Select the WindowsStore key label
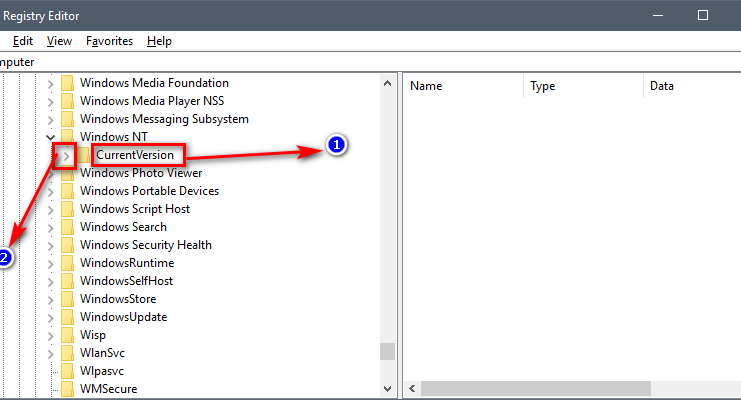Viewport: 741px width, 400px height. pyautogui.click(x=118, y=299)
